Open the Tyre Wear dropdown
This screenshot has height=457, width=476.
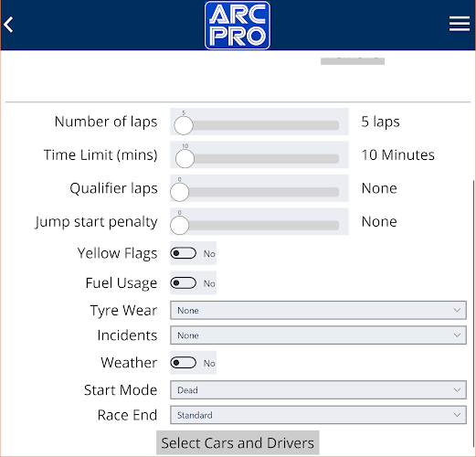point(318,311)
